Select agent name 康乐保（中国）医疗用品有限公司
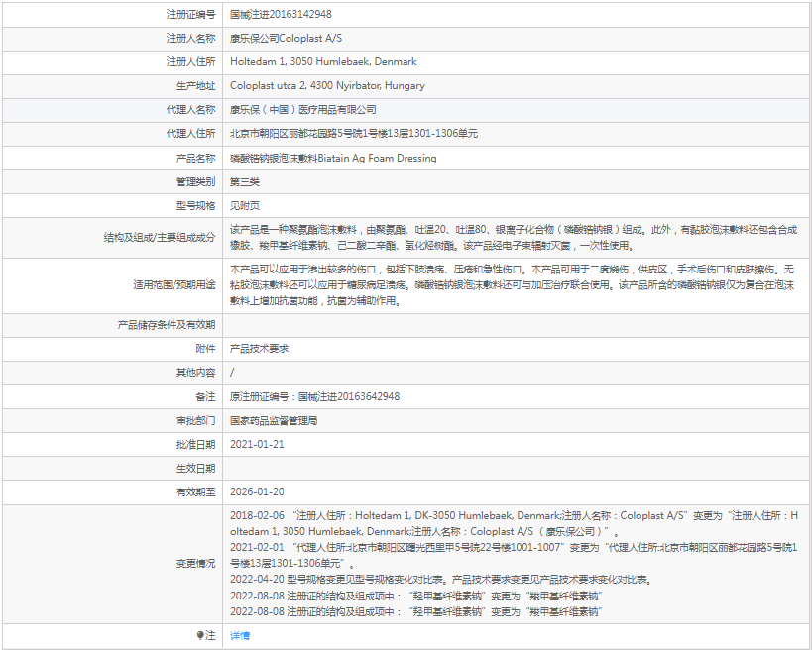 [303, 110]
